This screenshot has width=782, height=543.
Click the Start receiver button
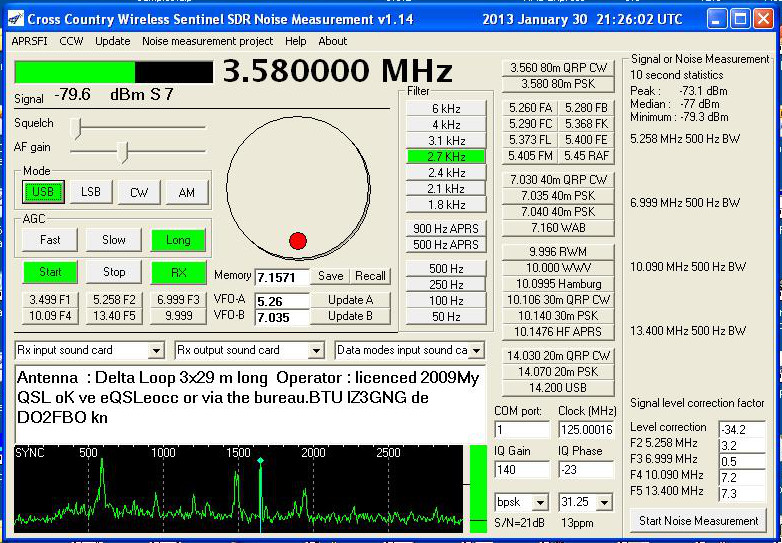(50, 272)
